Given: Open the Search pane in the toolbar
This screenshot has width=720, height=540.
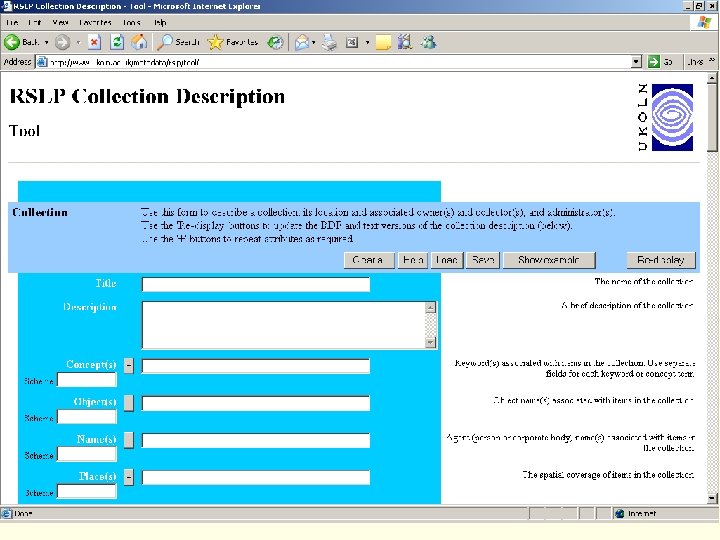Looking at the screenshot, I should click(x=178, y=42).
